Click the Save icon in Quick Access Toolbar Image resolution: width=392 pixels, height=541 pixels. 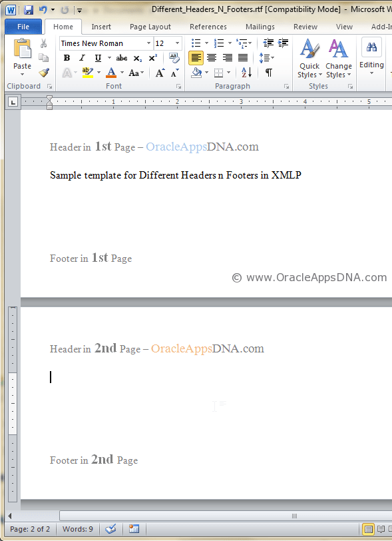(29, 9)
